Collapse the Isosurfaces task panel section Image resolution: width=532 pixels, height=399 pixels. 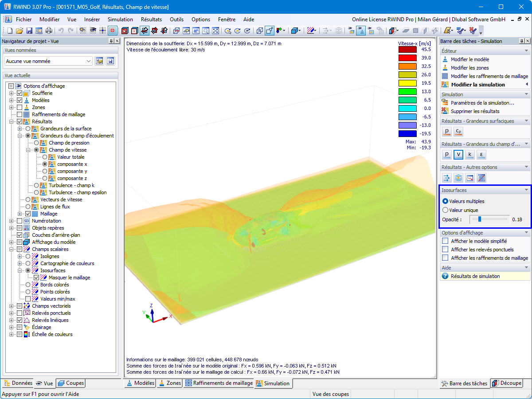527,190
